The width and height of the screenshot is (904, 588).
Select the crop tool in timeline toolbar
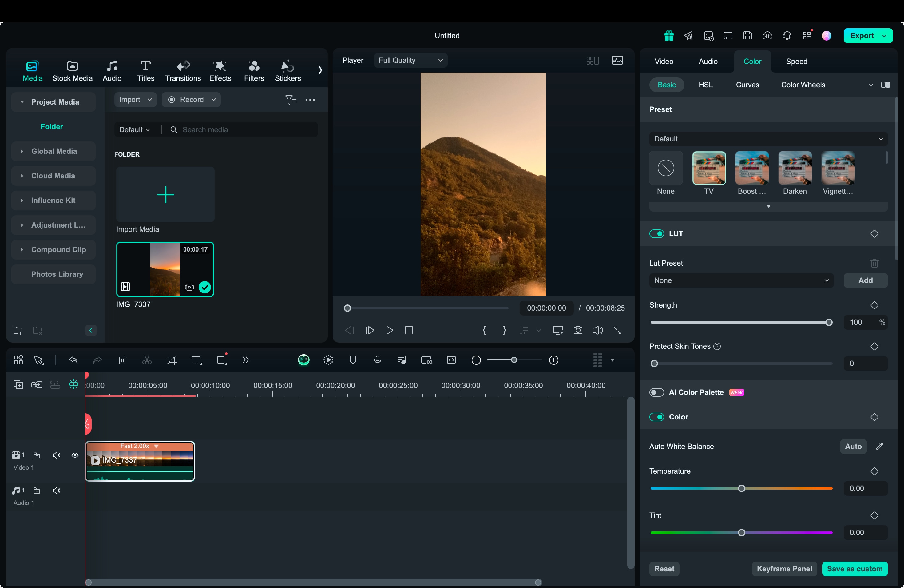coord(171,360)
